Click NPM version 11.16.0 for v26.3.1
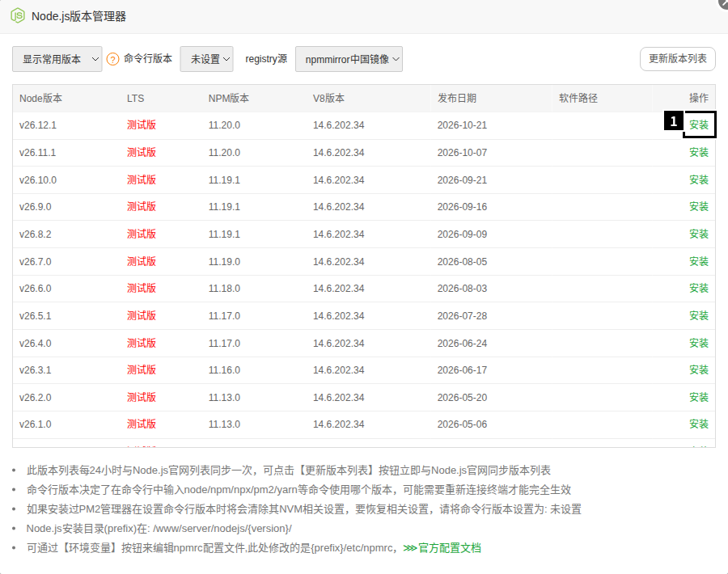The width and height of the screenshot is (728, 574). tap(224, 370)
